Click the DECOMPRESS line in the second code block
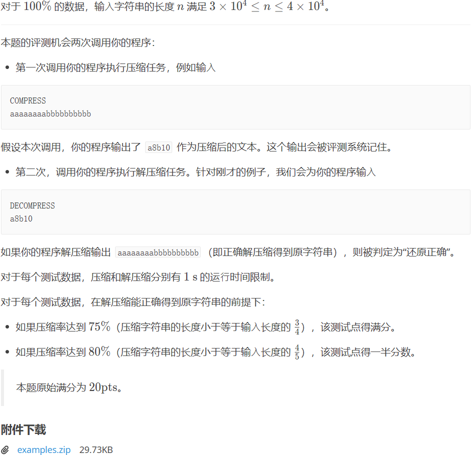Image resolution: width=476 pixels, height=455 pixels. [33, 205]
